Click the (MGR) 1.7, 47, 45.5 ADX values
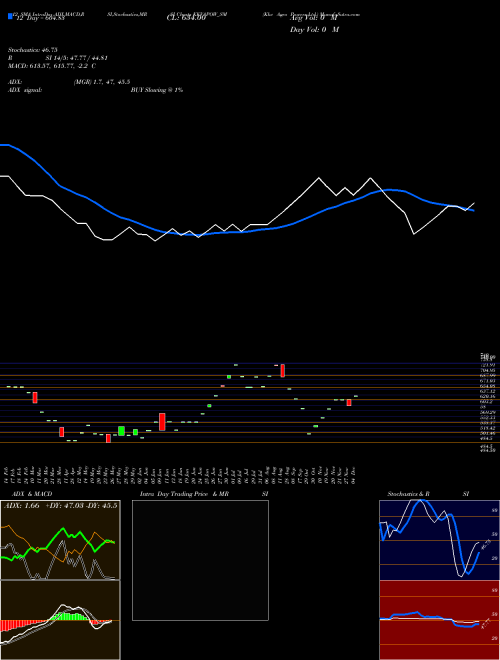The image size is (500, 660). tap(101, 82)
